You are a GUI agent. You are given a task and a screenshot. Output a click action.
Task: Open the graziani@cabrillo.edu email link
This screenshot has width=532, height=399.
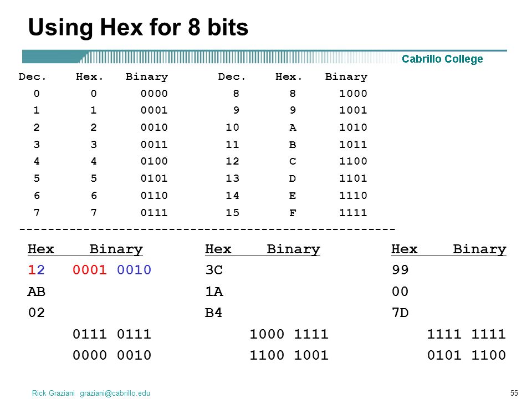pos(115,393)
